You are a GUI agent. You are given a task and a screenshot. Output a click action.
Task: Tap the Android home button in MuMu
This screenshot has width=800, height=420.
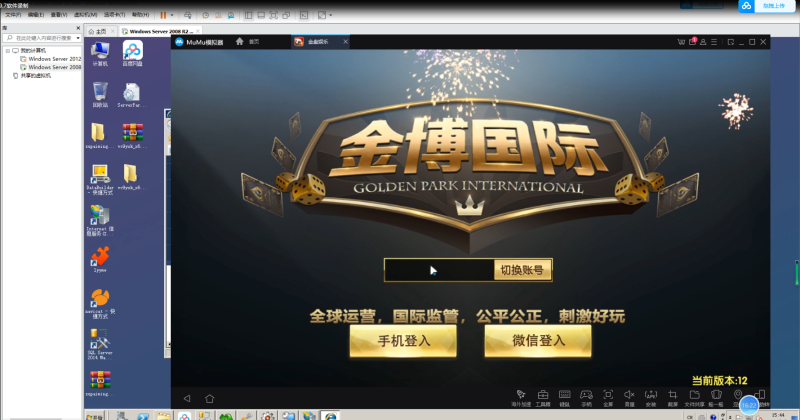pyautogui.click(x=210, y=399)
